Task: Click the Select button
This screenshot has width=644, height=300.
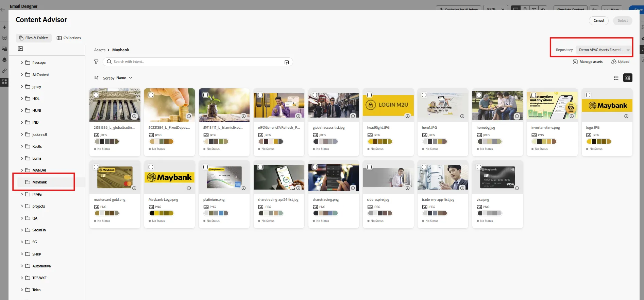Action: click(x=623, y=20)
